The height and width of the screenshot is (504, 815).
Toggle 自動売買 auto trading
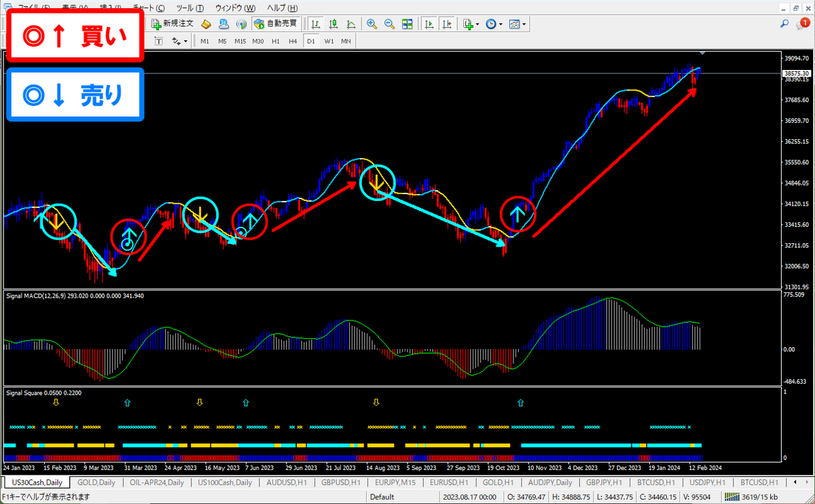click(x=276, y=24)
